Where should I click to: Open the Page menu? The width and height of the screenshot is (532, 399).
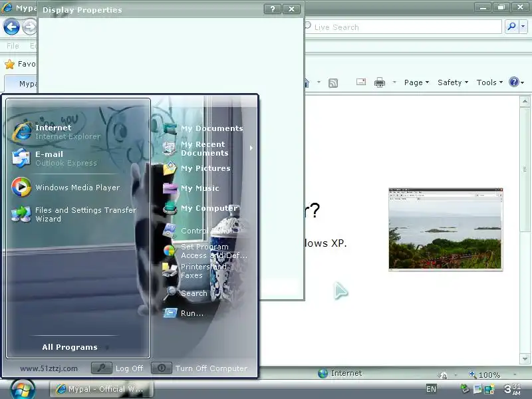click(416, 82)
